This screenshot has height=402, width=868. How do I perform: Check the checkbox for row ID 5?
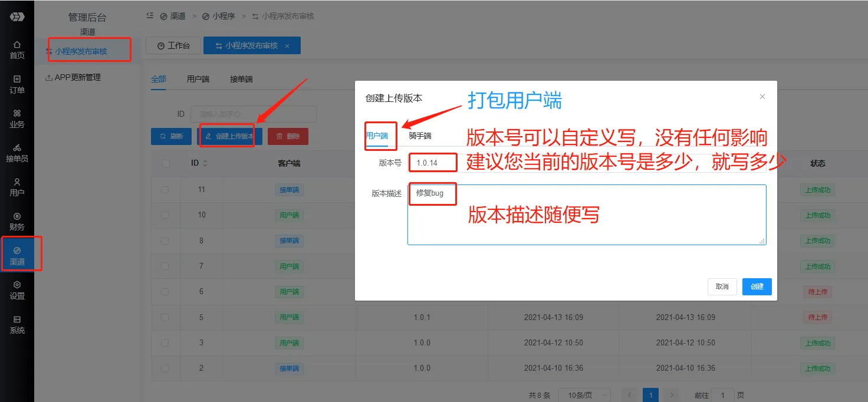point(166,317)
